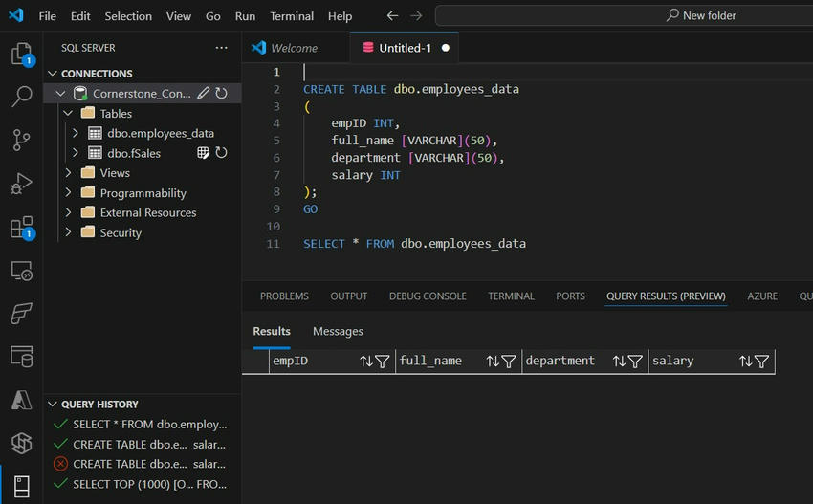813x504 pixels.
Task: Switch to the Messages tab
Action: tap(338, 332)
